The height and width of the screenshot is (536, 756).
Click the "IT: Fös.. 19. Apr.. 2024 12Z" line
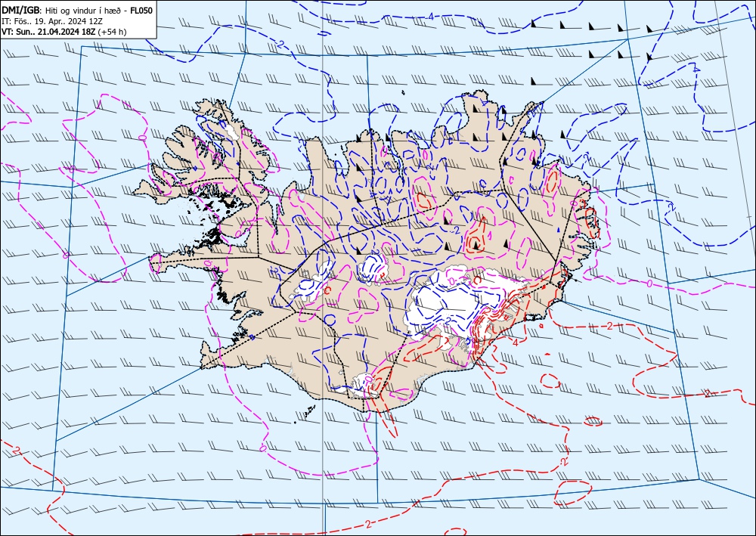[x=53, y=21]
